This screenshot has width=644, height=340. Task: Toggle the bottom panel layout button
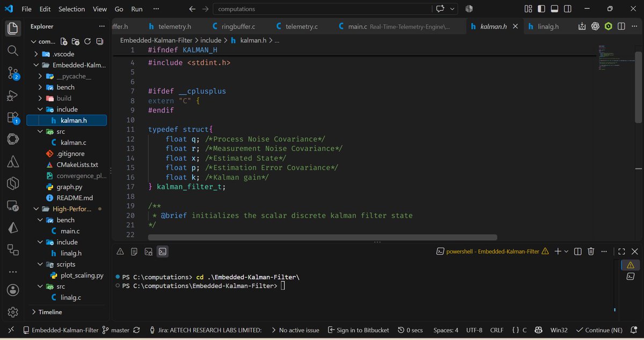554,9
